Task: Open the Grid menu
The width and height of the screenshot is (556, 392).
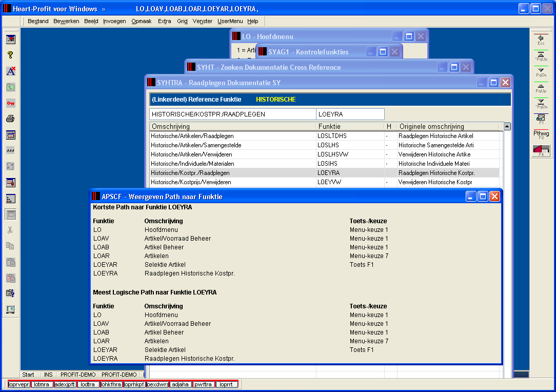Action: pyautogui.click(x=182, y=21)
